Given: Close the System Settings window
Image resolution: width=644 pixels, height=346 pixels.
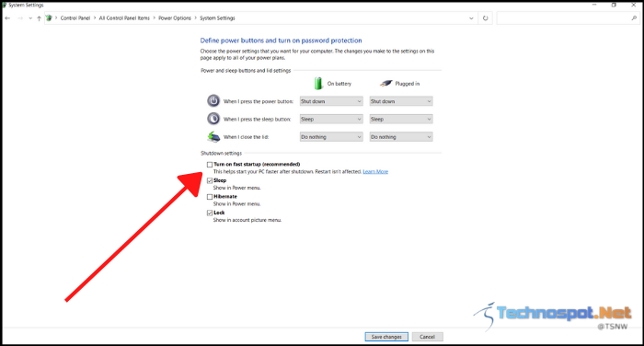Looking at the screenshot, I should tap(634, 5).
